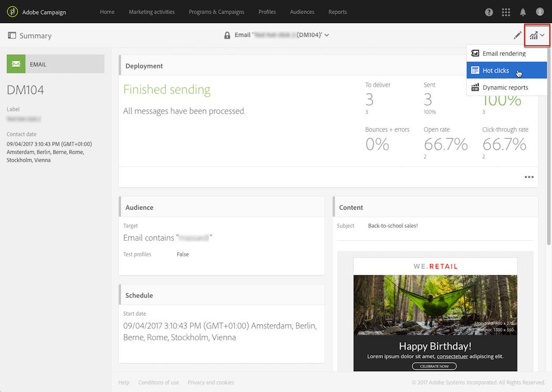552x392 pixels.
Task: Open the help question mark icon
Action: tap(488, 12)
